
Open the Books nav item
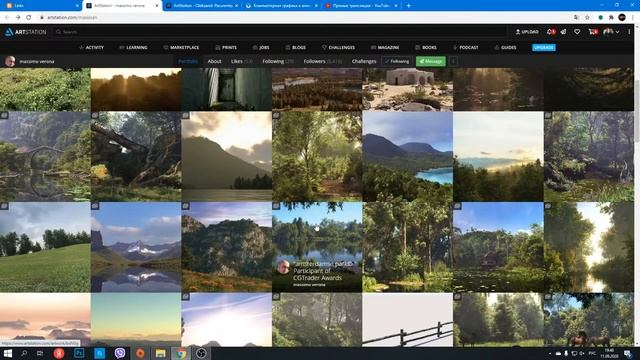[426, 48]
